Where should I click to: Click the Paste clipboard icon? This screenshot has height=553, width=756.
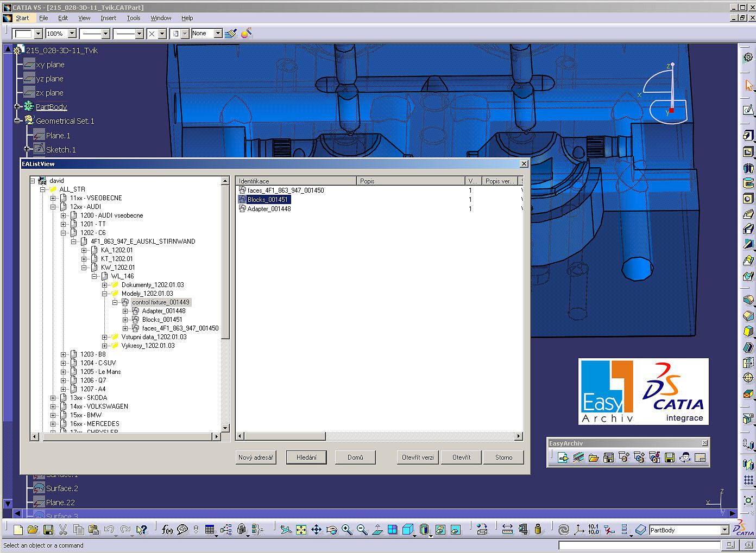pos(93,530)
